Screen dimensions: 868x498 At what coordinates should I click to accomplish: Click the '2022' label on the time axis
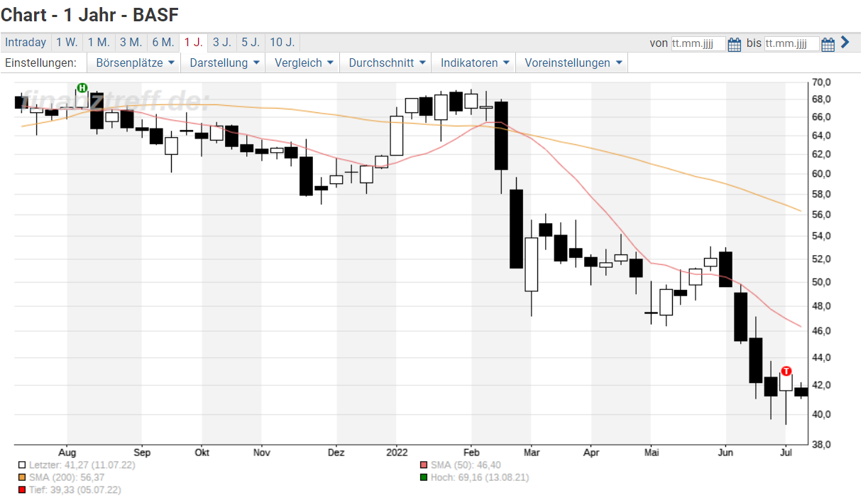pos(396,453)
